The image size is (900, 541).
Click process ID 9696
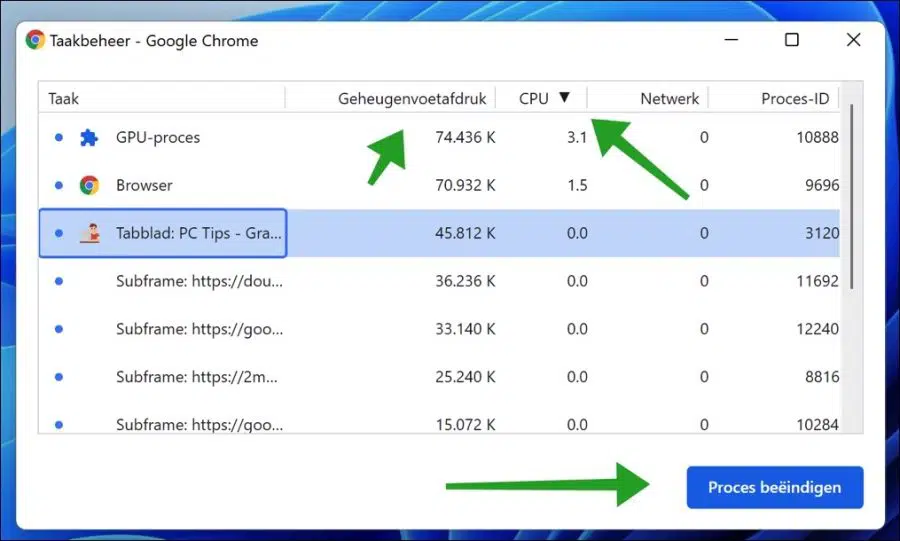822,185
